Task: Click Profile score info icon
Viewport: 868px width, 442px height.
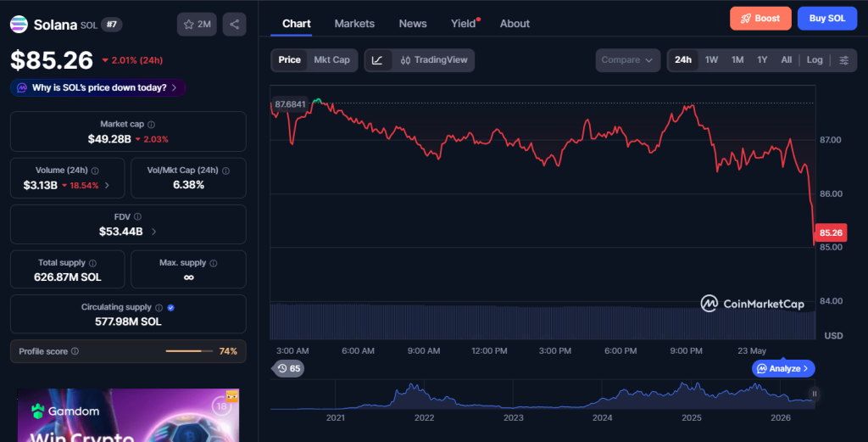Action: [x=75, y=351]
